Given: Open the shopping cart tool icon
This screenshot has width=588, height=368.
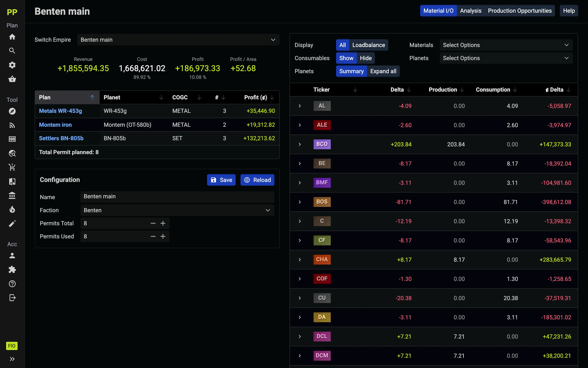Looking at the screenshot, I should click(x=12, y=167).
